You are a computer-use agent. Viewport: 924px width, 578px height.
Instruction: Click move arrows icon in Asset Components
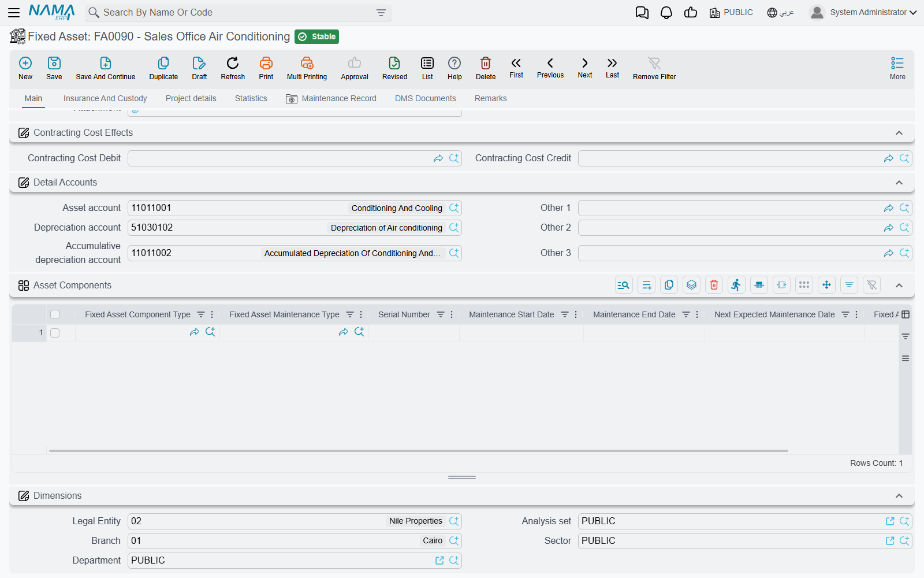(x=827, y=285)
